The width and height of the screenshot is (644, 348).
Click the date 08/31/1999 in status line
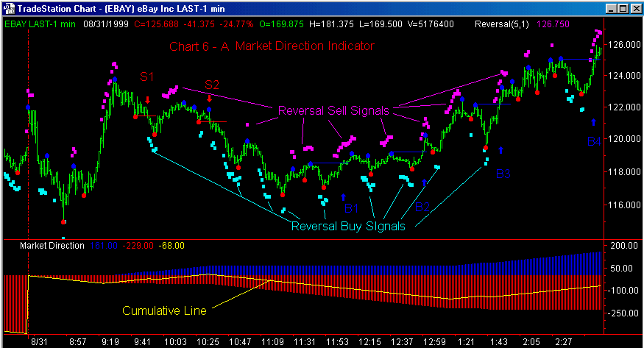click(x=107, y=24)
